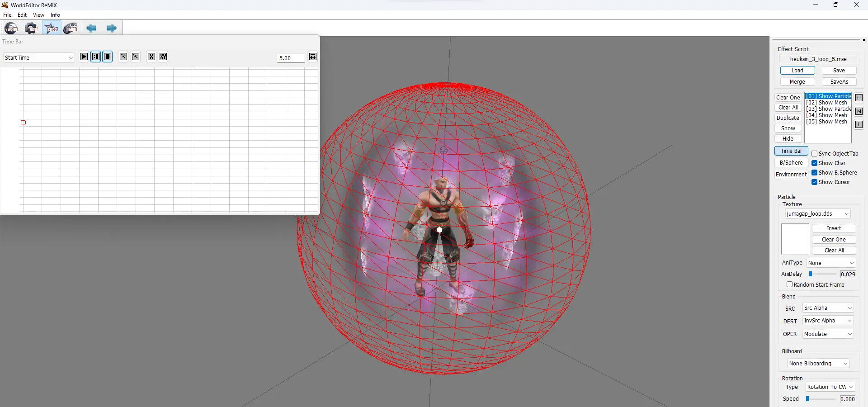
Task: Select the effect editor mode icon
Action: click(52, 28)
